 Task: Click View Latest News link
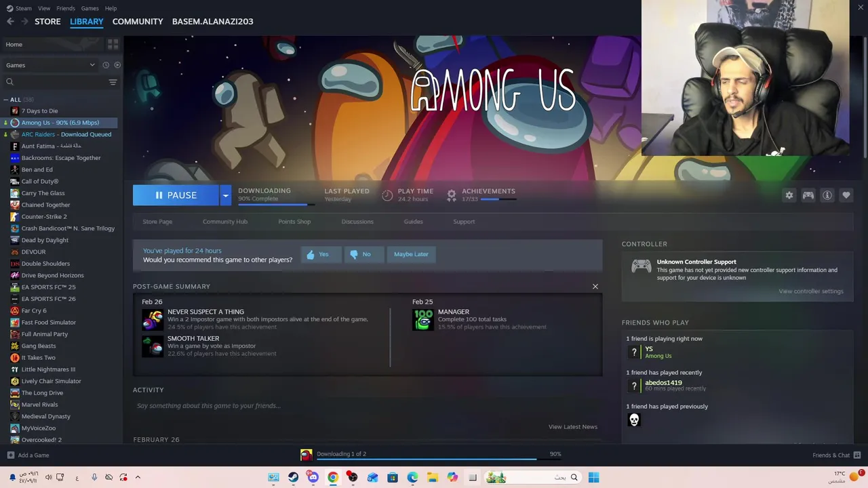(x=573, y=427)
